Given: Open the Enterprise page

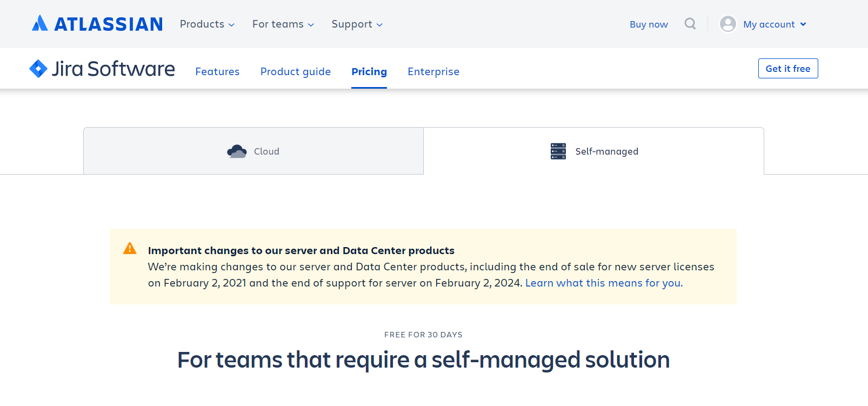Looking at the screenshot, I should click(x=433, y=71).
